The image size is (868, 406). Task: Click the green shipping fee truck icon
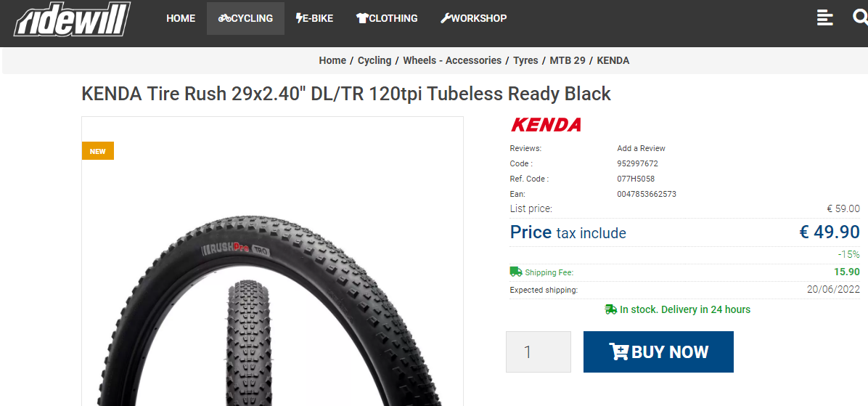[x=516, y=272]
